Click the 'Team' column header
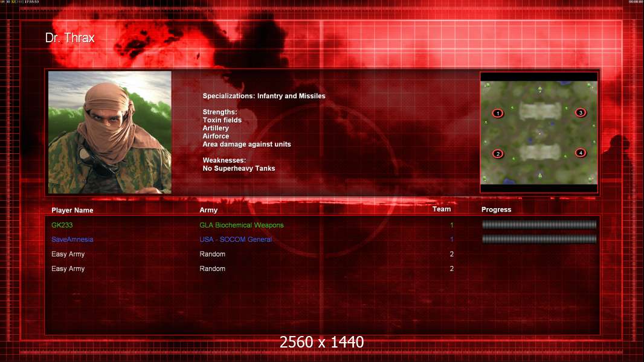This screenshot has height=362, width=644. coord(442,209)
